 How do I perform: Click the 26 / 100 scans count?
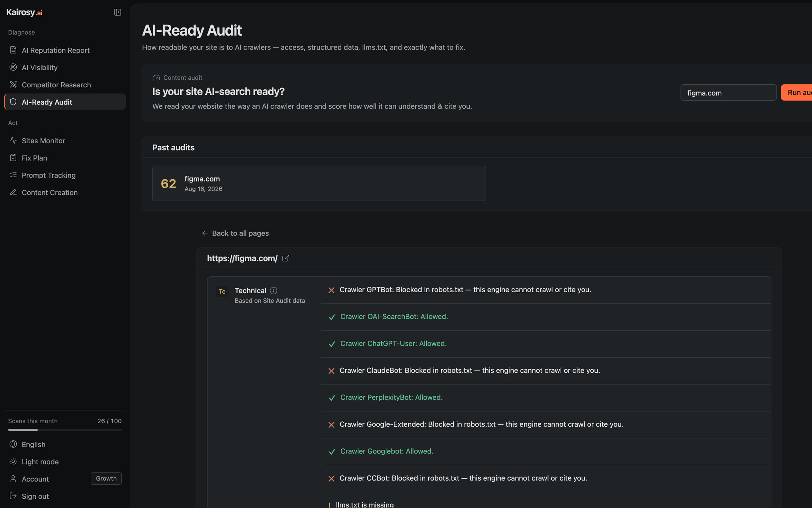[109, 421]
